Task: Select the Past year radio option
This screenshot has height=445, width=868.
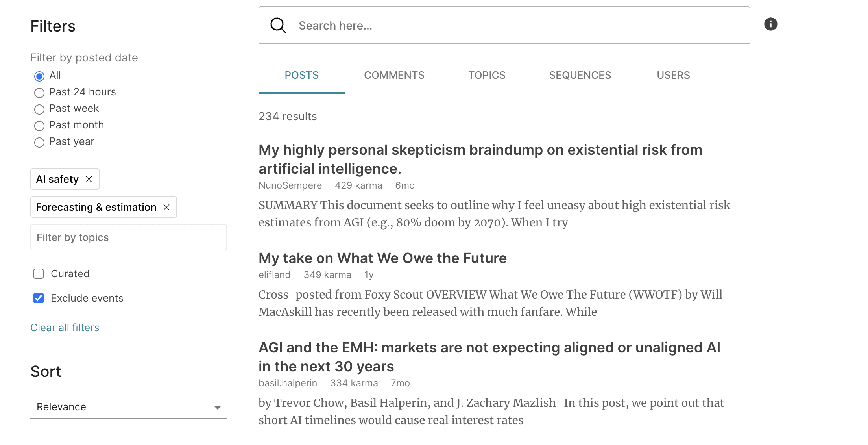Action: [39, 143]
